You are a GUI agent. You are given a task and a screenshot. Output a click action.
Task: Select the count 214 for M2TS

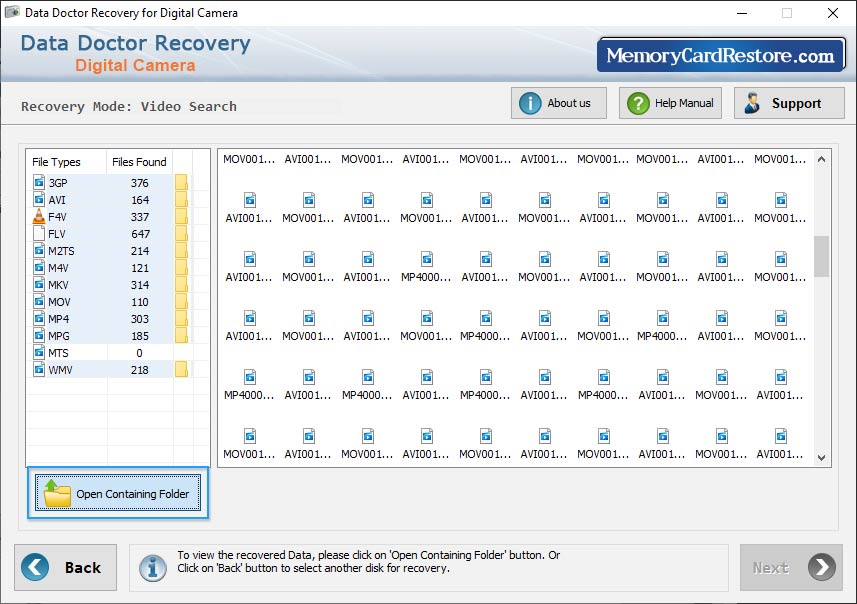(x=140, y=251)
